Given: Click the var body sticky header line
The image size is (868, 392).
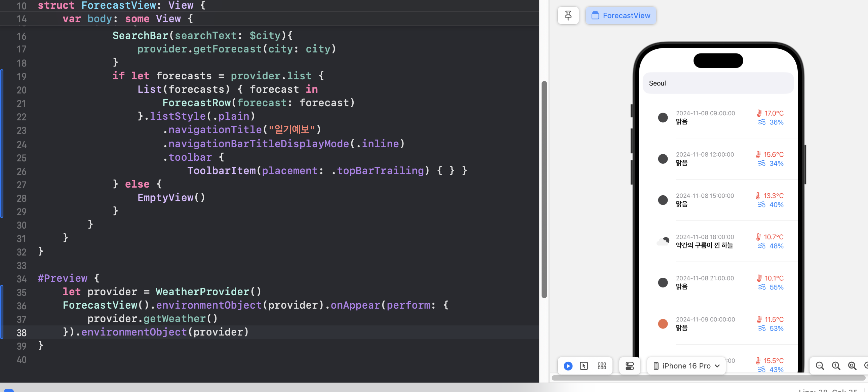Looking at the screenshot, I should coord(128,19).
